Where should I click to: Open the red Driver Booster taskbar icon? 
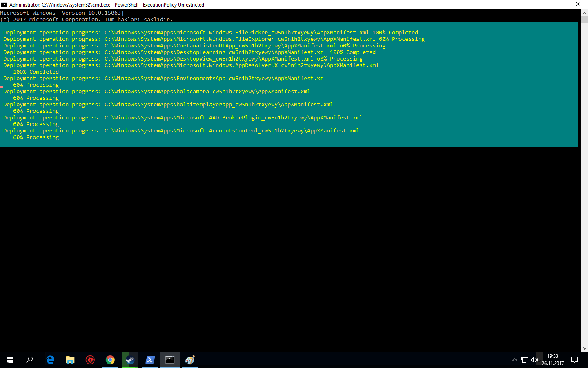click(90, 360)
